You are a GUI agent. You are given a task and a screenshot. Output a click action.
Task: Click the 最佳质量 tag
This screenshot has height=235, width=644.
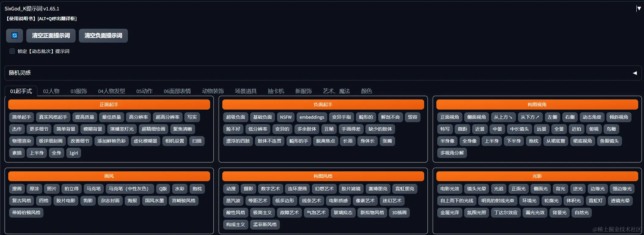[x=111, y=117]
